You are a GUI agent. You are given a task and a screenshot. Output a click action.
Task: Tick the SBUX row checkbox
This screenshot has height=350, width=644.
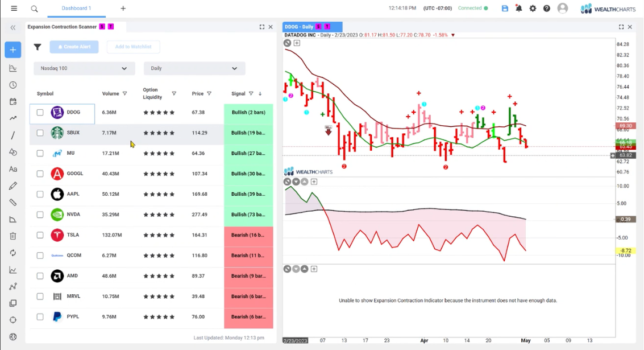click(x=40, y=133)
